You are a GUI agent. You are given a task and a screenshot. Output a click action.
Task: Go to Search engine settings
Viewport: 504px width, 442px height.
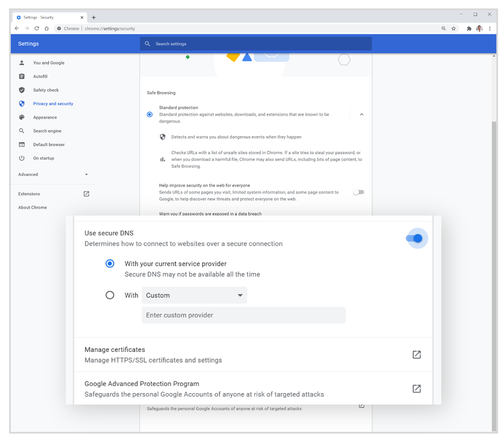pyautogui.click(x=47, y=131)
